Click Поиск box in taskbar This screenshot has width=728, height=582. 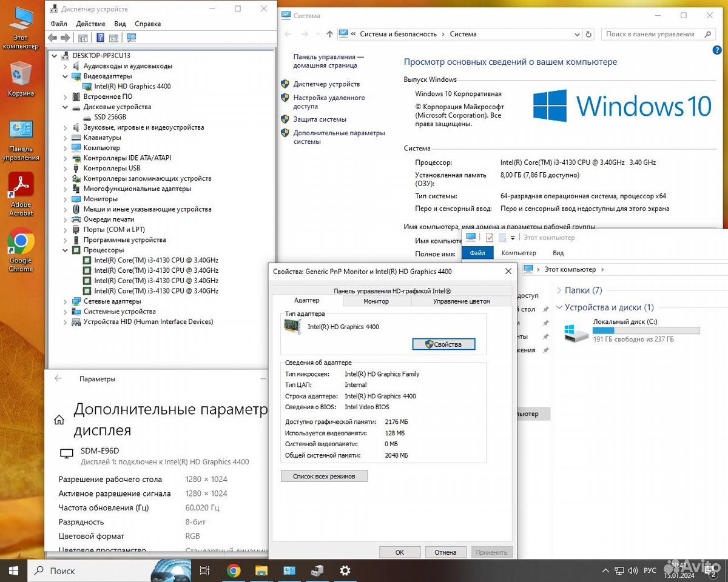(89, 570)
